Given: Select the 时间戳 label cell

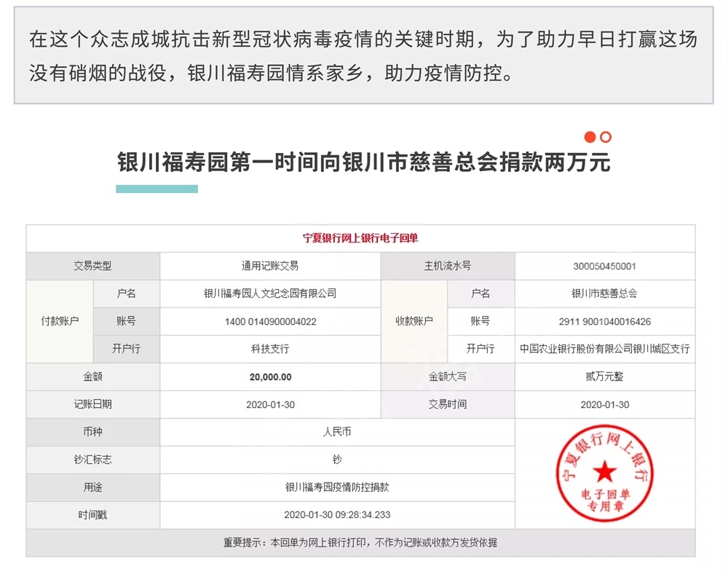Looking at the screenshot, I should coord(93,515).
